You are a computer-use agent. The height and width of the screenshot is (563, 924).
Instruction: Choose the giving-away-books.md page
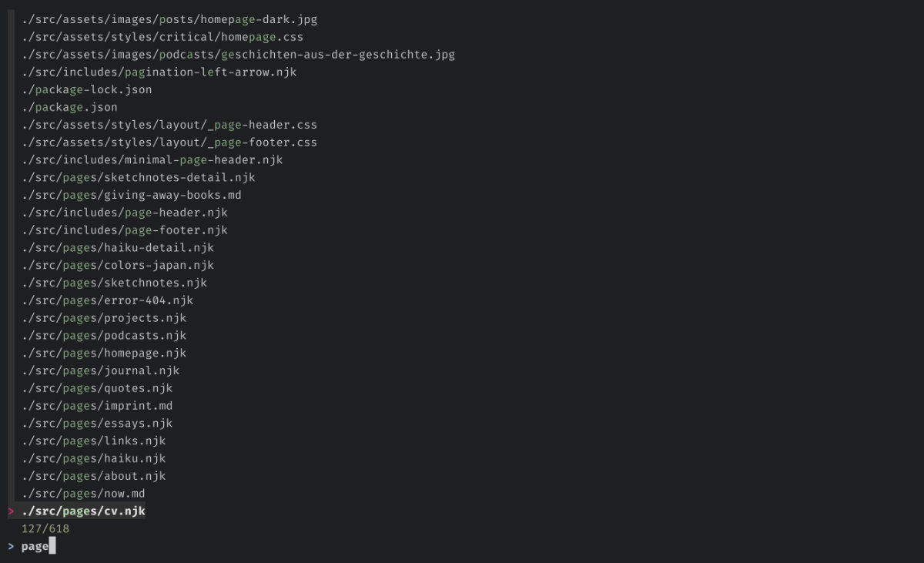pos(132,195)
